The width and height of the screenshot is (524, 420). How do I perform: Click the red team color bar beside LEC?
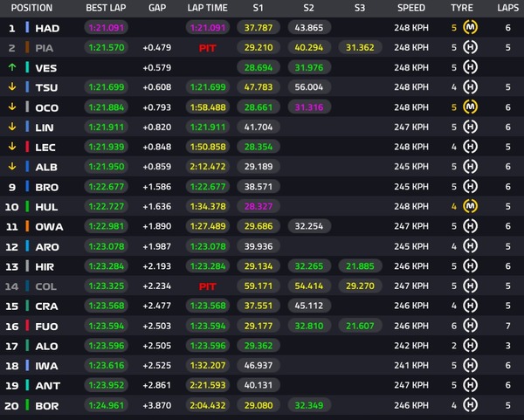click(28, 147)
